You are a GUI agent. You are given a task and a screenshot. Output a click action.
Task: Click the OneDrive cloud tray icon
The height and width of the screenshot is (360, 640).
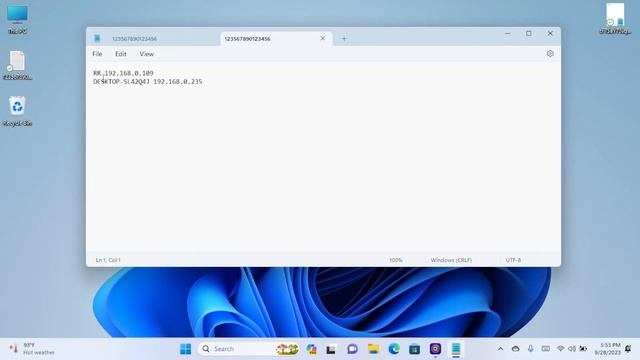coord(516,349)
